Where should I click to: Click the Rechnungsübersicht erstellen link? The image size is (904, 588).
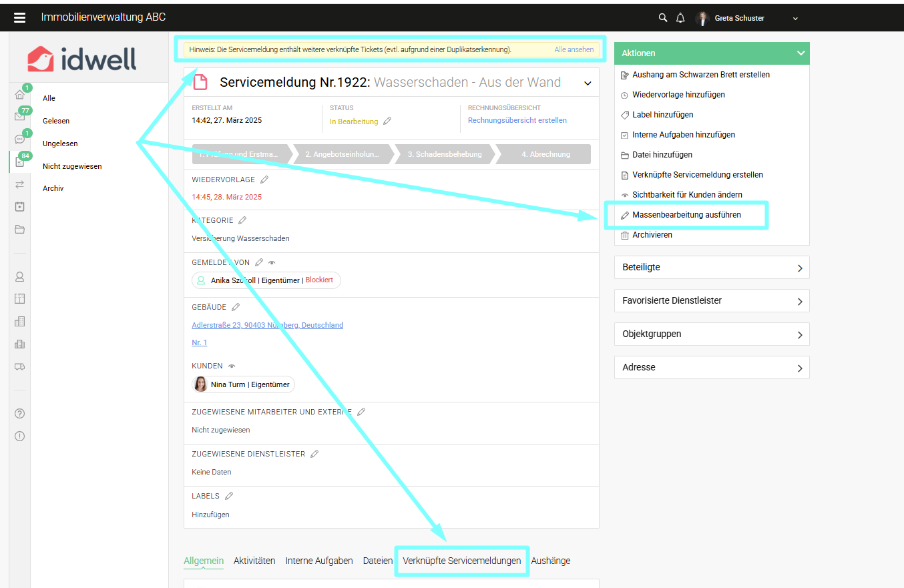517,121
